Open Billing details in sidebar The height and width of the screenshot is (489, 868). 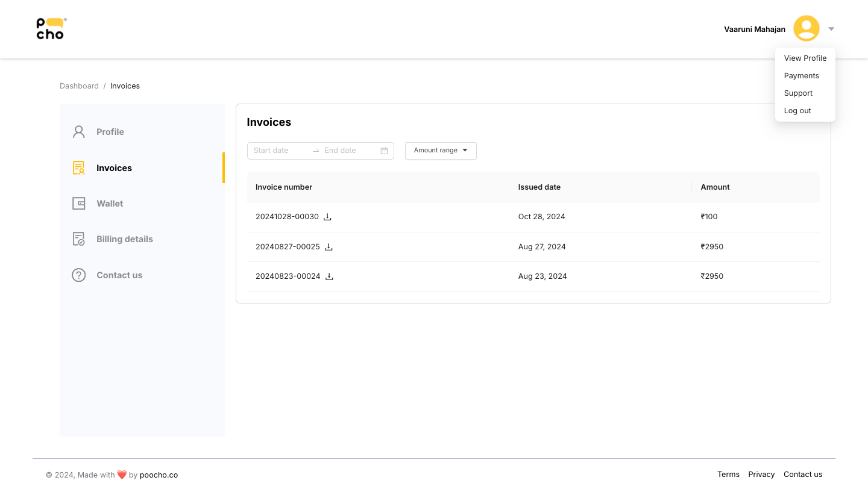[124, 239]
